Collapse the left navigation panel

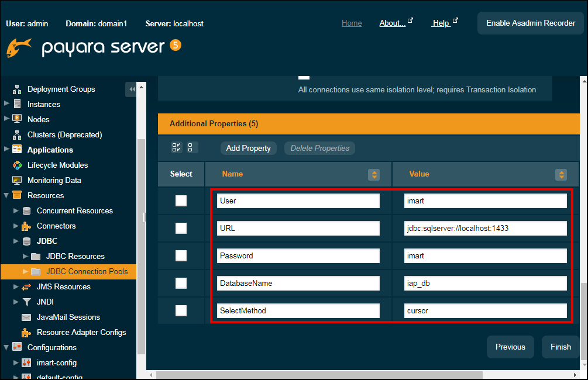pyautogui.click(x=131, y=89)
